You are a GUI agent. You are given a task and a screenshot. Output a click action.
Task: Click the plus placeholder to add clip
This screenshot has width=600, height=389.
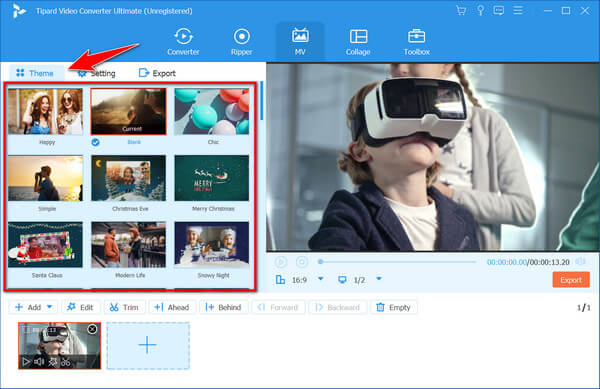[x=148, y=346]
